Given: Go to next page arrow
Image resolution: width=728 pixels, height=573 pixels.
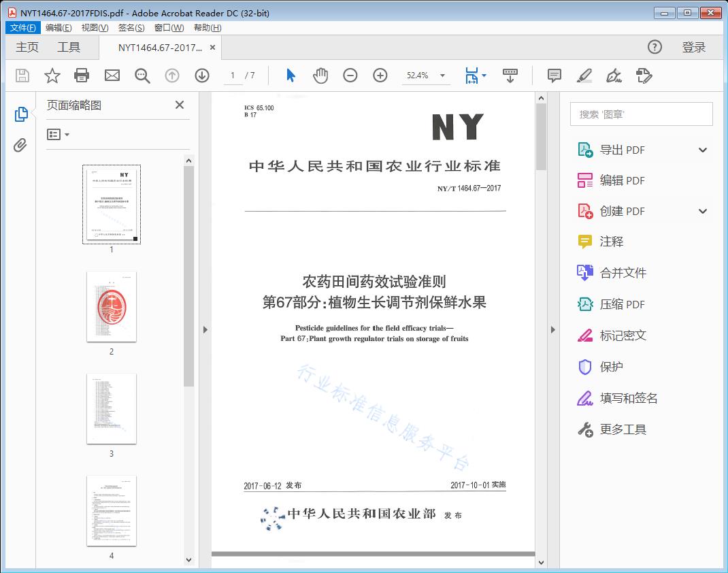Looking at the screenshot, I should coord(202,76).
